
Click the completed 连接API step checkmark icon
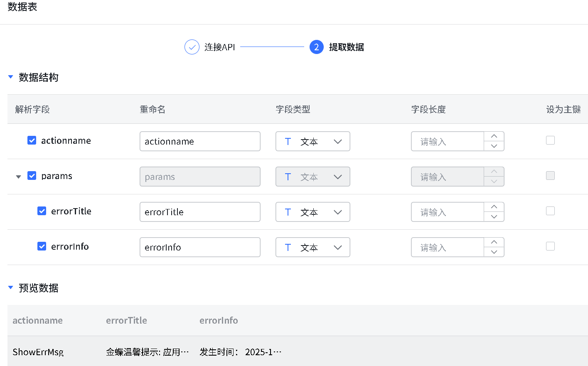tap(192, 47)
